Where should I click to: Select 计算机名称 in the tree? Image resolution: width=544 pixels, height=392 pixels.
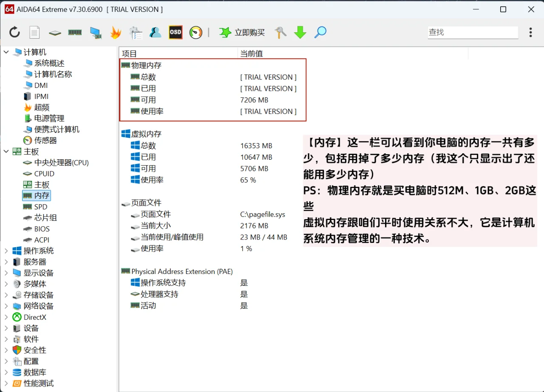[53, 74]
